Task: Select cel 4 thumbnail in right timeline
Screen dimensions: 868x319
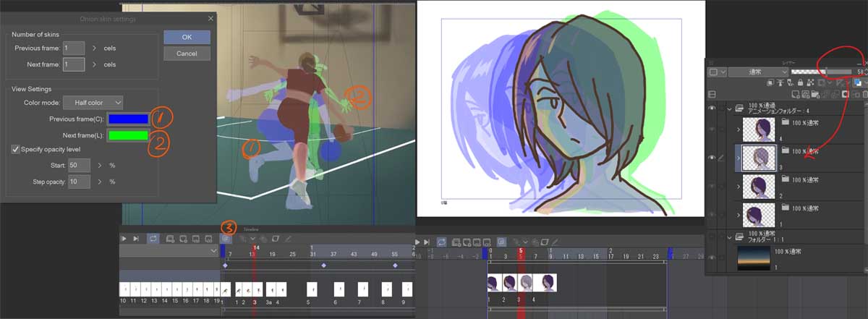Action: pos(545,283)
